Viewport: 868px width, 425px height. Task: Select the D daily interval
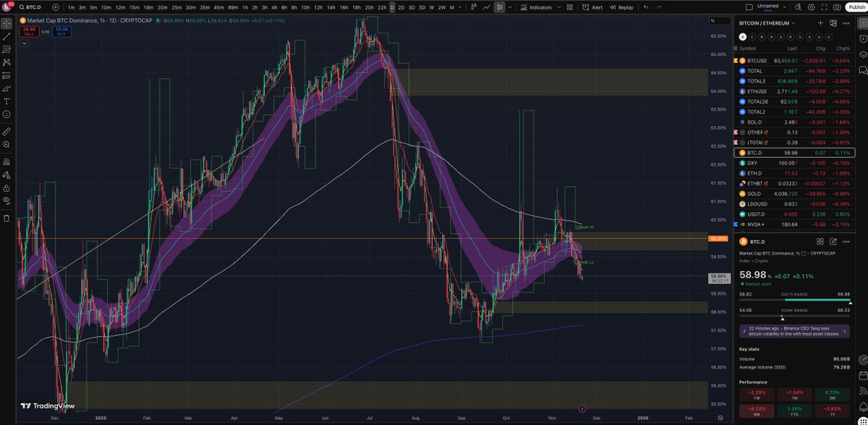tap(392, 7)
